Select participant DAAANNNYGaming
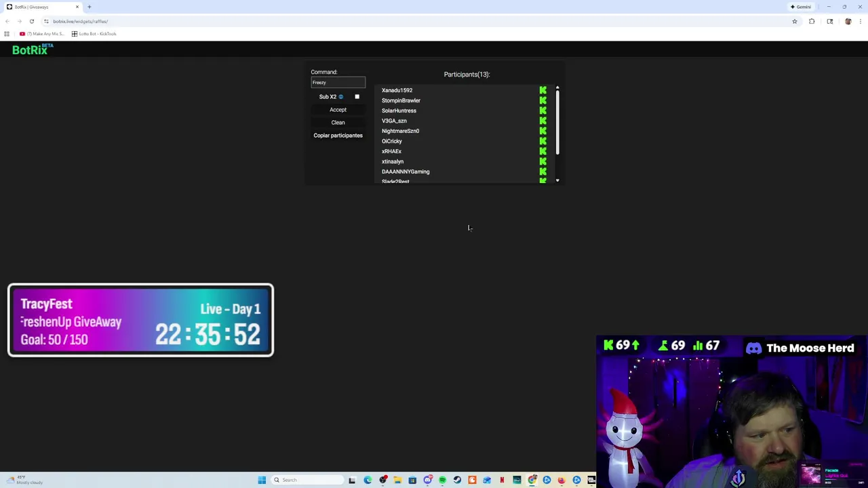 [x=406, y=171]
